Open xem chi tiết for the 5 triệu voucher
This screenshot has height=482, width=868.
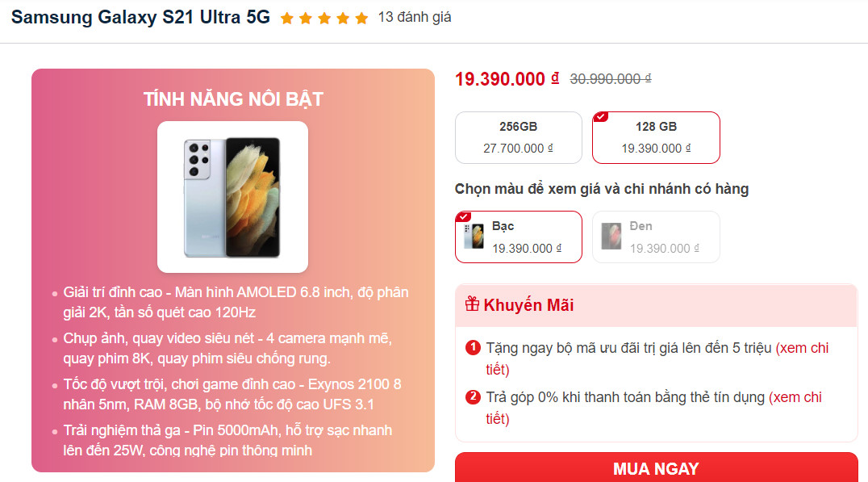tap(657, 358)
